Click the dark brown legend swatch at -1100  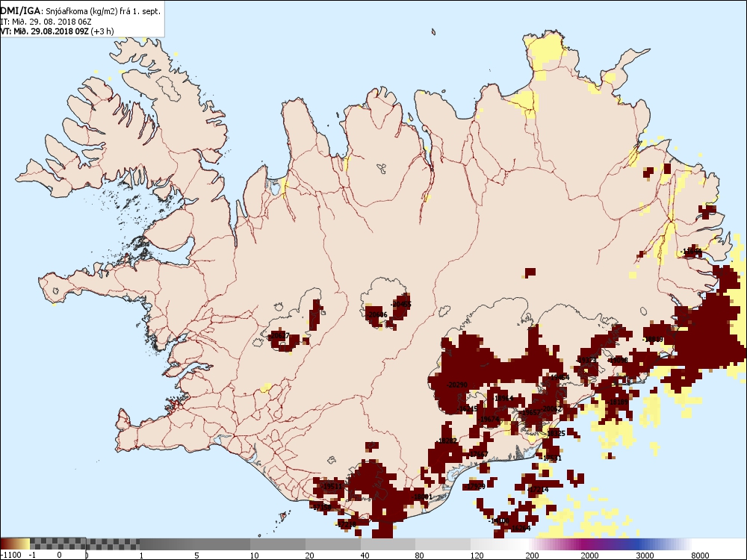pos(6,544)
